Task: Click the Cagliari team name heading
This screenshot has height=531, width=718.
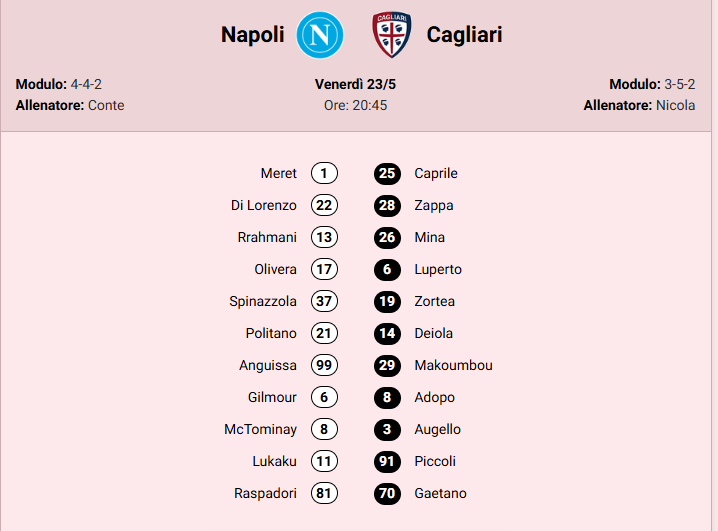Action: (464, 35)
